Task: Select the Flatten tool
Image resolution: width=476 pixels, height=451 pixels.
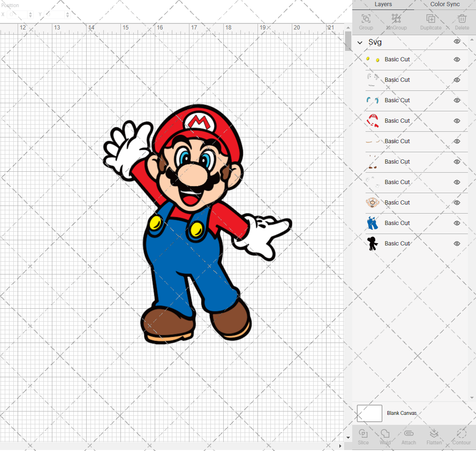Action: click(x=434, y=437)
